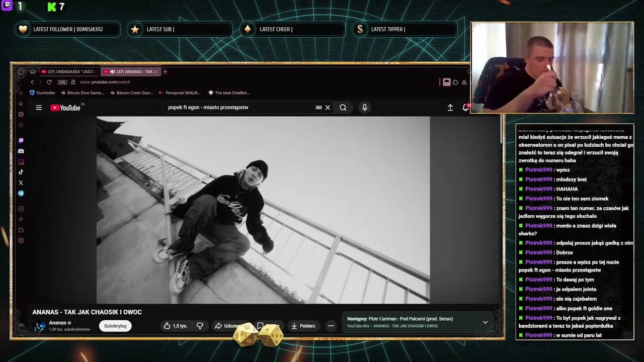The width and height of the screenshot is (644, 362).
Task: Click the browser address bar URL
Action: pos(105,82)
